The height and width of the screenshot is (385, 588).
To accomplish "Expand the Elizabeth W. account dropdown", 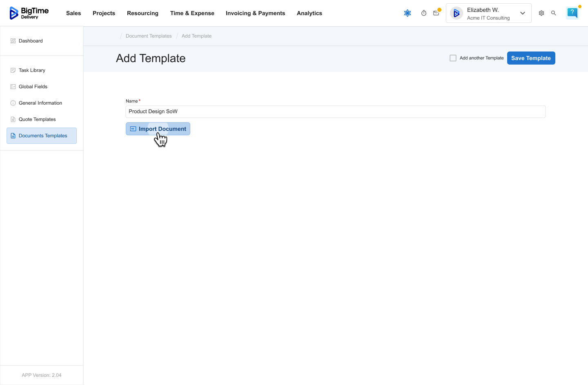I will click(522, 13).
